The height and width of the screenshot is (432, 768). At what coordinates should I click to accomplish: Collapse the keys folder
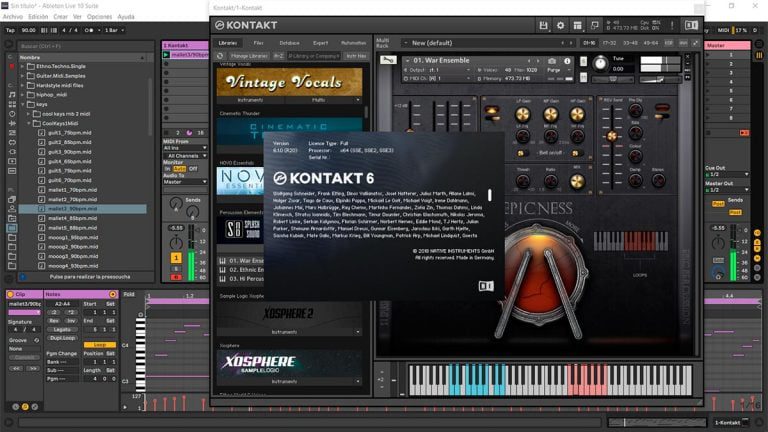click(22, 104)
